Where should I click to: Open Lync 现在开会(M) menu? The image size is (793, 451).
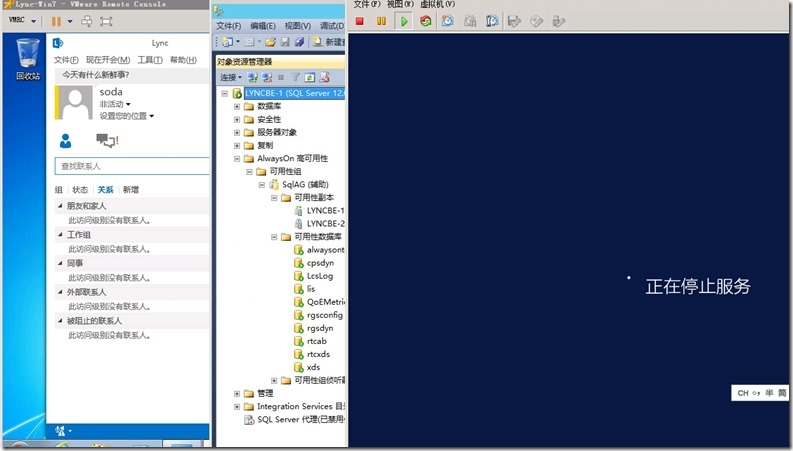(108, 60)
